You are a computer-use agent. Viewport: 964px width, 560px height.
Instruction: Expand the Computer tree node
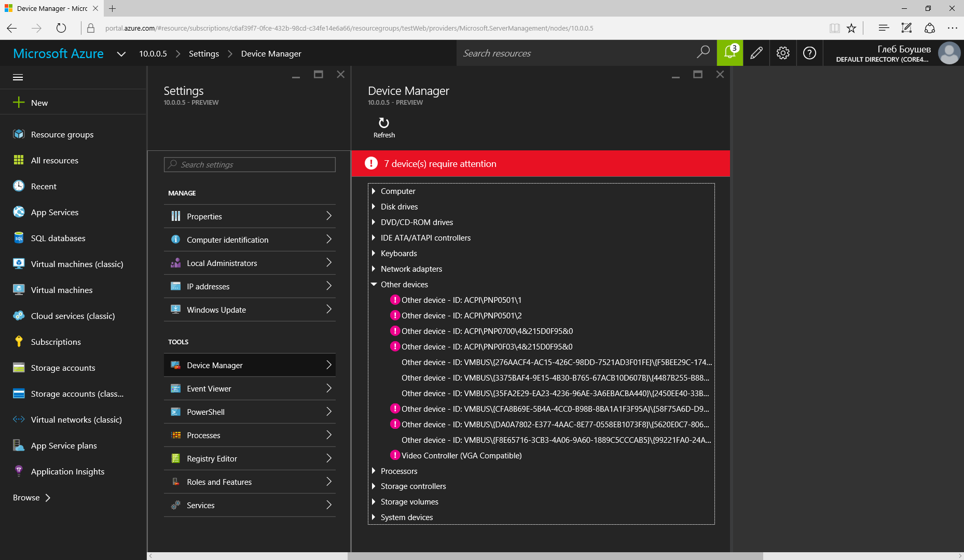374,191
